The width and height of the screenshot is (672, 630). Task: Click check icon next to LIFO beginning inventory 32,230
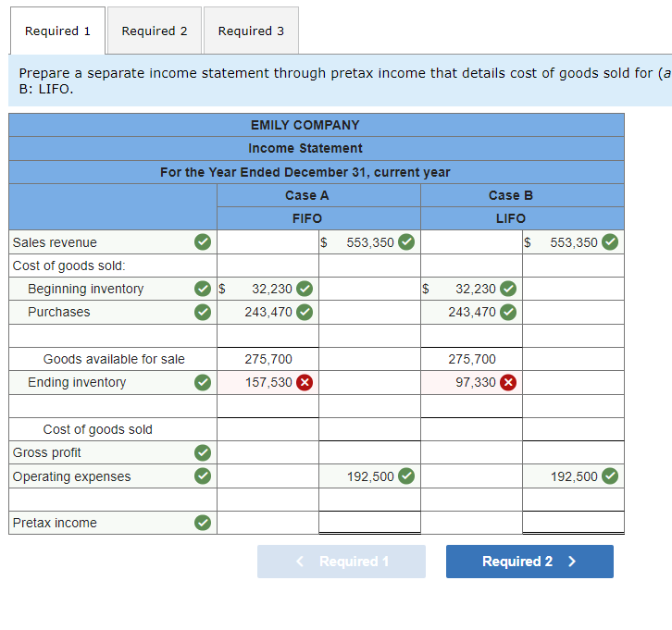pos(508,289)
